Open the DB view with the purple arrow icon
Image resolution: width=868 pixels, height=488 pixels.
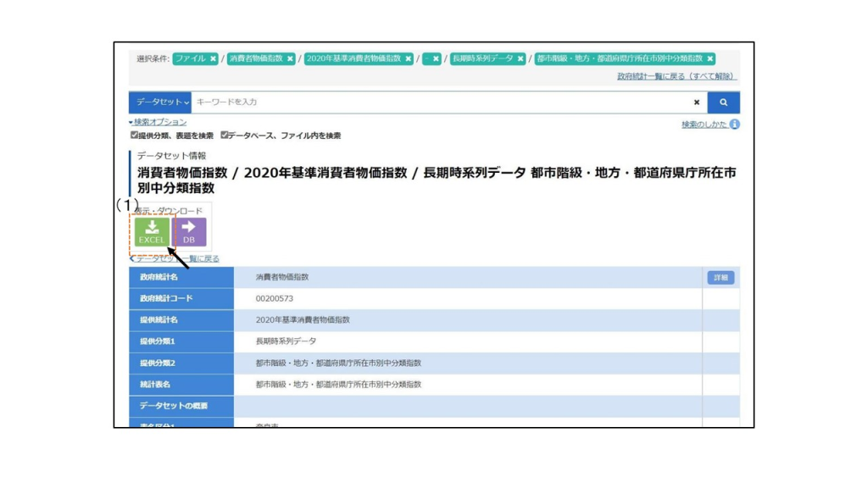coord(189,231)
